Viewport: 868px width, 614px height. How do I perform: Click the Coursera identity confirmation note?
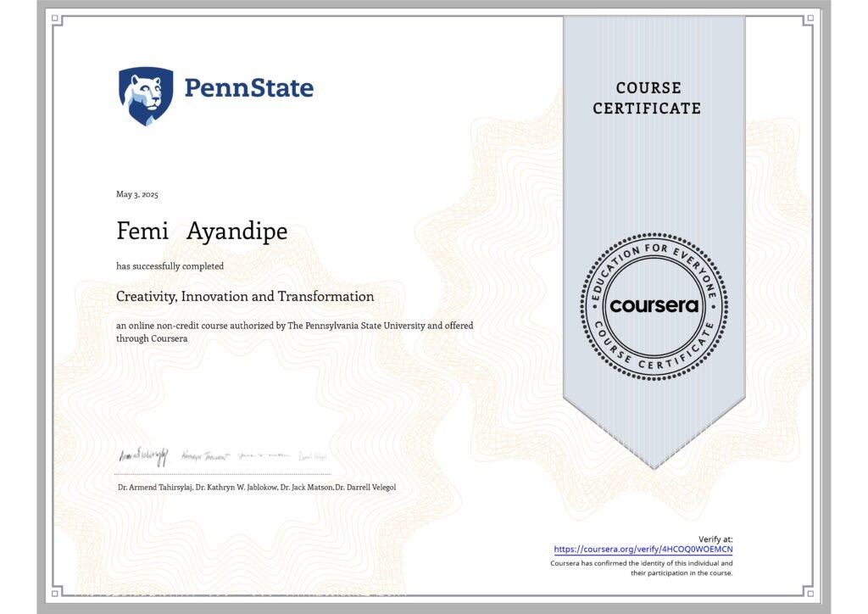pyautogui.click(x=642, y=568)
